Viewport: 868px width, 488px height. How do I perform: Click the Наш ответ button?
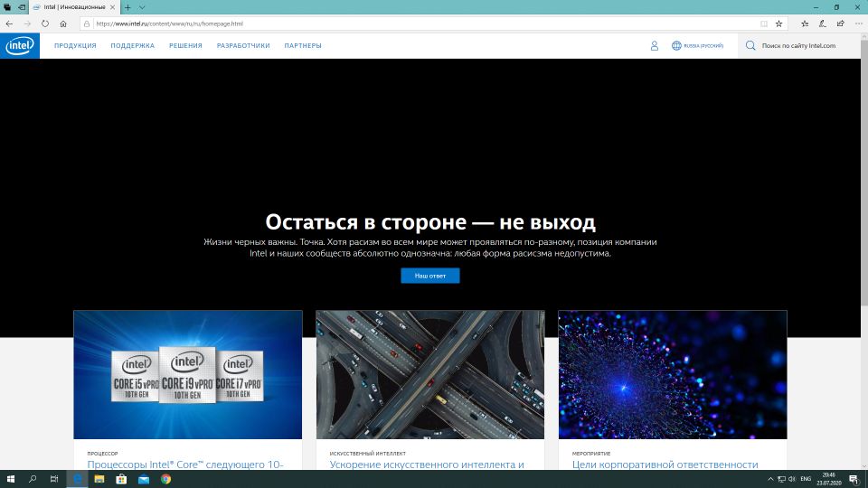[x=430, y=276]
